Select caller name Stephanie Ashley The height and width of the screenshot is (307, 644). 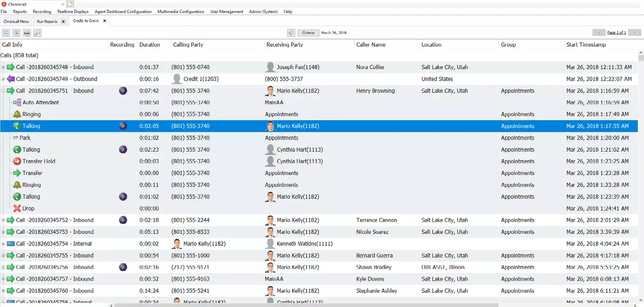pyautogui.click(x=377, y=291)
